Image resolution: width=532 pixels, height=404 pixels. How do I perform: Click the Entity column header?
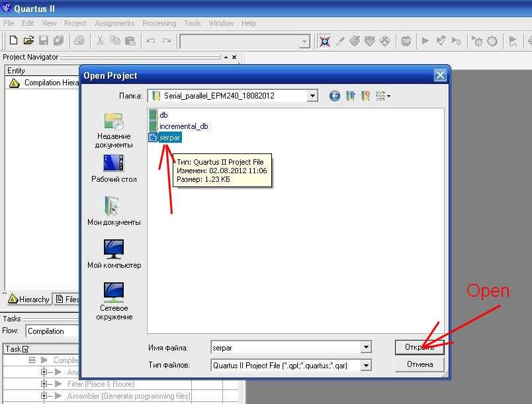42,71
